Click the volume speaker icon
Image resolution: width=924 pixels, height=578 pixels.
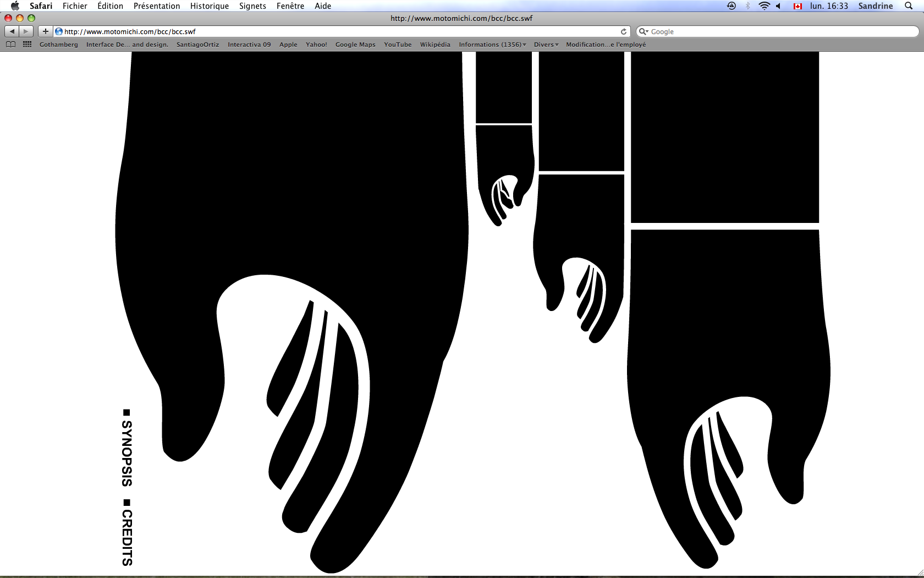pyautogui.click(x=779, y=6)
